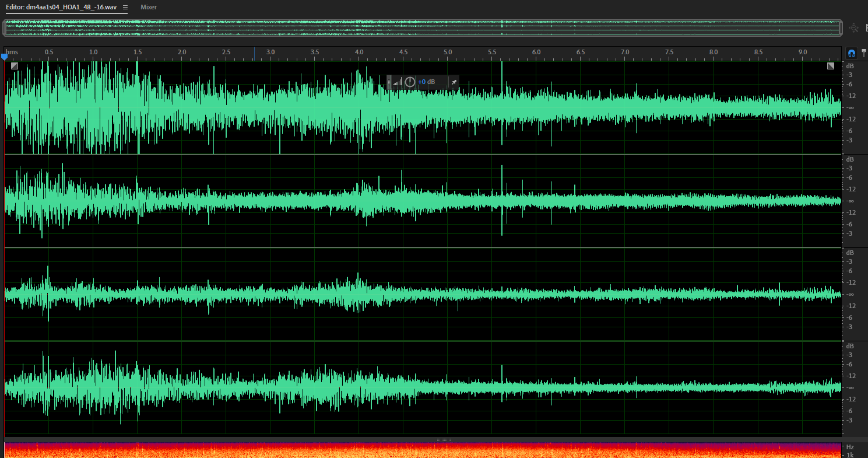Open the Editor panel menu icon
The width and height of the screenshot is (868, 458).
point(125,7)
